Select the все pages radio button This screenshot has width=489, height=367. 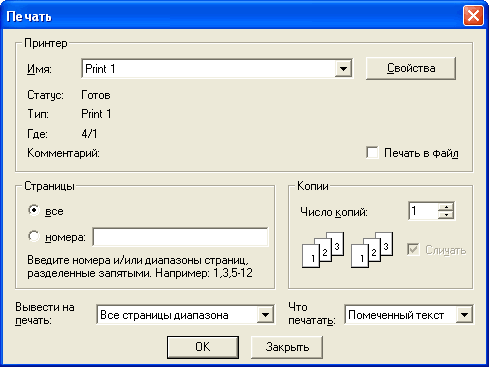34,210
